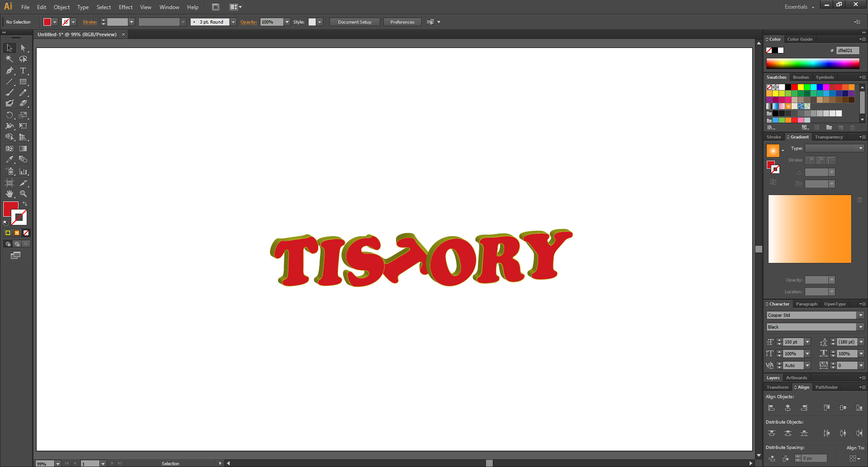The height and width of the screenshot is (467, 868).
Task: Select the Direct Selection tool
Action: [x=23, y=48]
